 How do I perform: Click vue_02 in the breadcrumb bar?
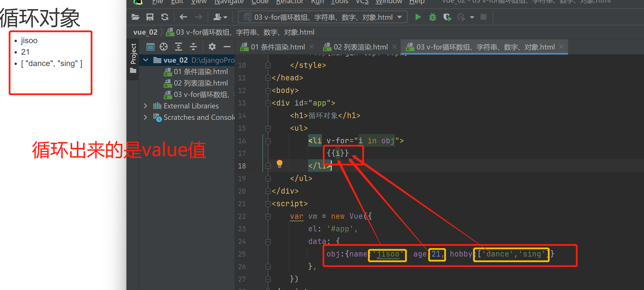click(x=145, y=32)
